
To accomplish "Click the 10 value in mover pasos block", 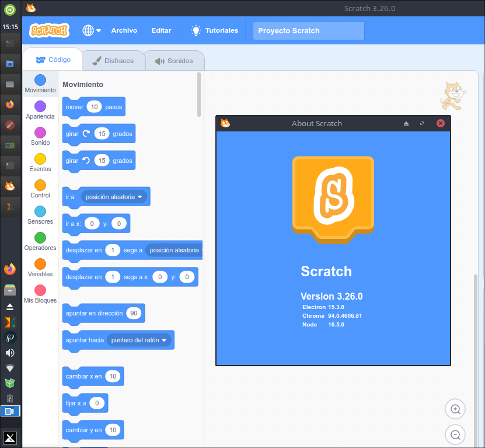I will (x=94, y=107).
